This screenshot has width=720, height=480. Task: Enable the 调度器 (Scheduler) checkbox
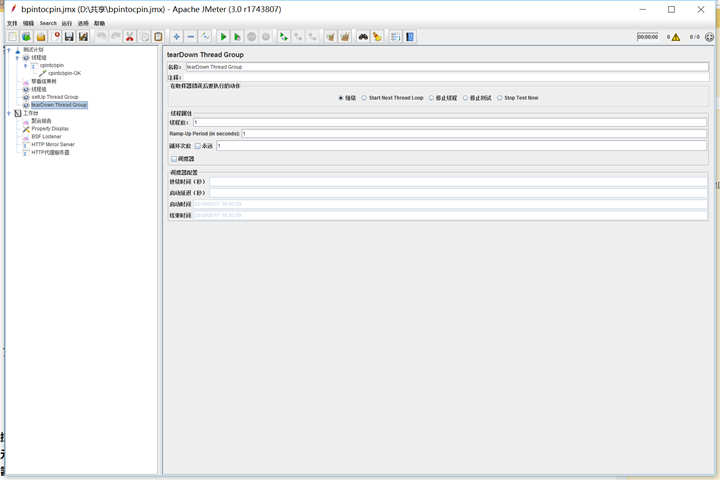click(x=174, y=159)
